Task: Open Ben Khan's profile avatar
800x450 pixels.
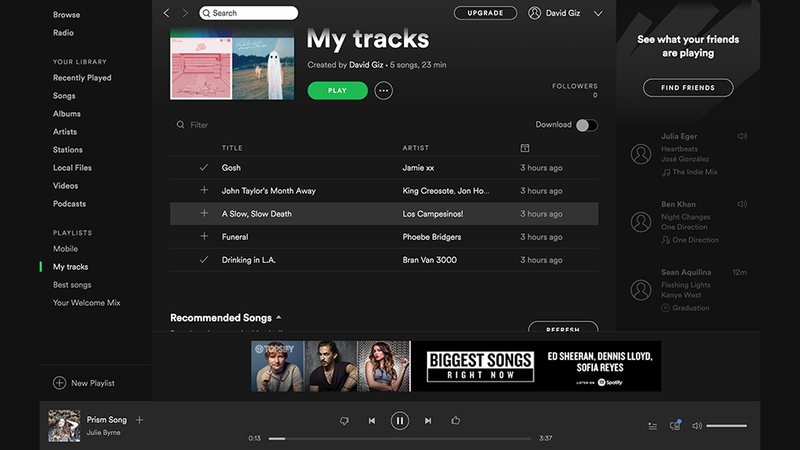Action: point(641,222)
